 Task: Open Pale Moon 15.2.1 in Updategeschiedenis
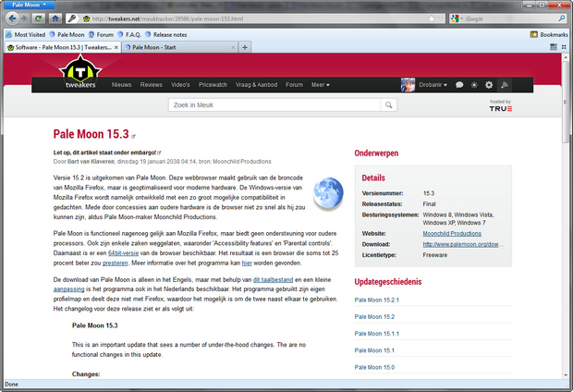click(376, 300)
